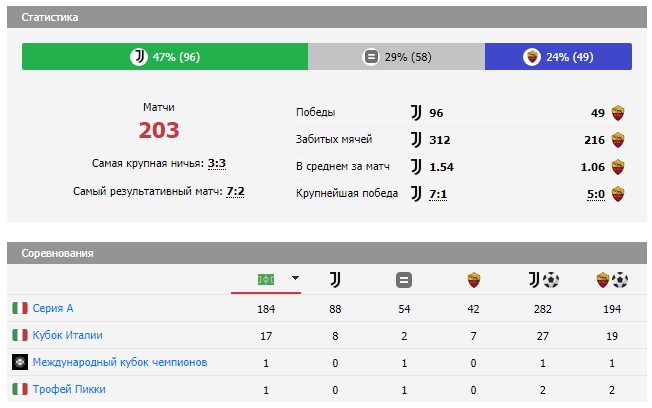This screenshot has width=652, height=408.
Task: Open sort dropdown arrow next to pitch icon
Action: (x=295, y=278)
